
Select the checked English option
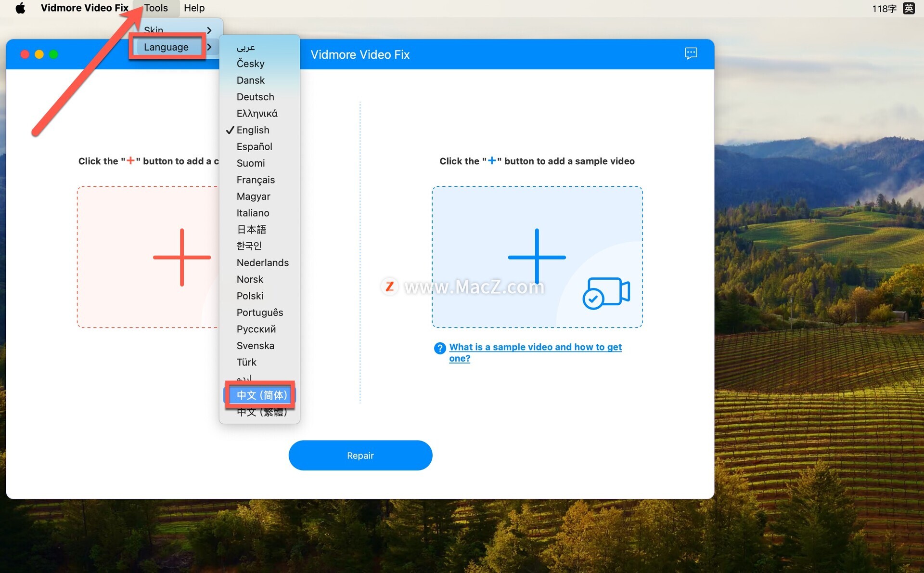[x=260, y=130]
